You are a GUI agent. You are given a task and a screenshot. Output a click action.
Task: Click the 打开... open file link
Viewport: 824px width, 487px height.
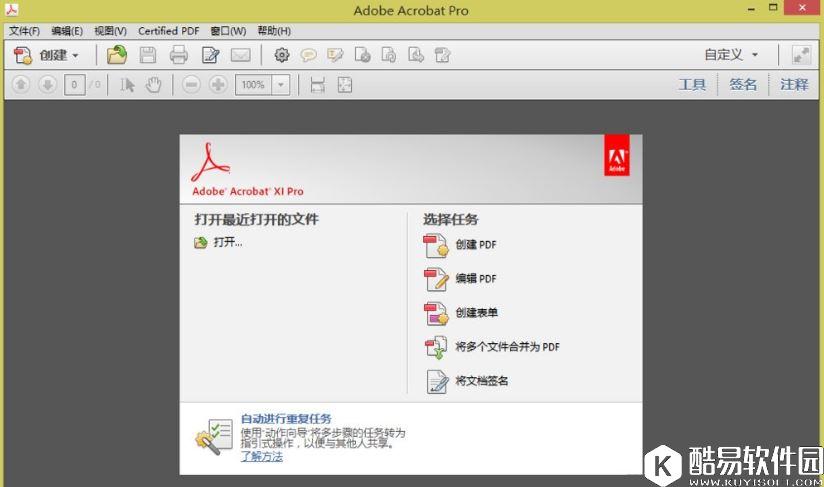228,242
